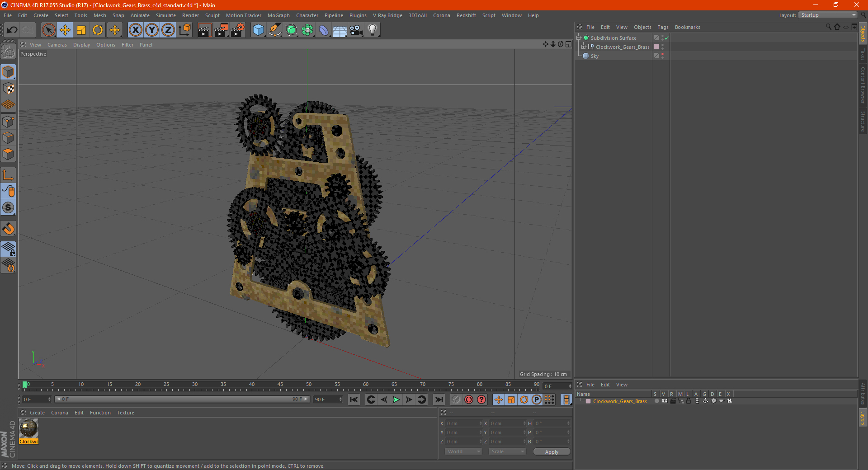Click Render View clapperboard icon
The width and height of the screenshot is (868, 470).
tap(204, 30)
